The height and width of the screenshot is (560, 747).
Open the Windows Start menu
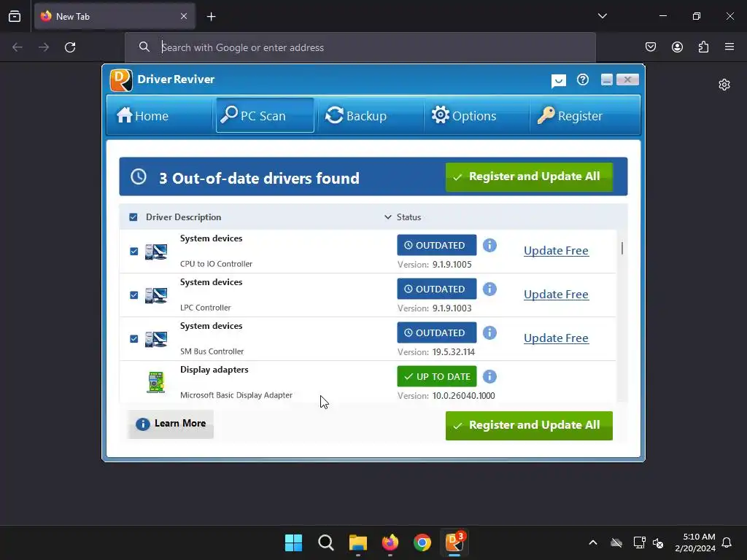[293, 542]
